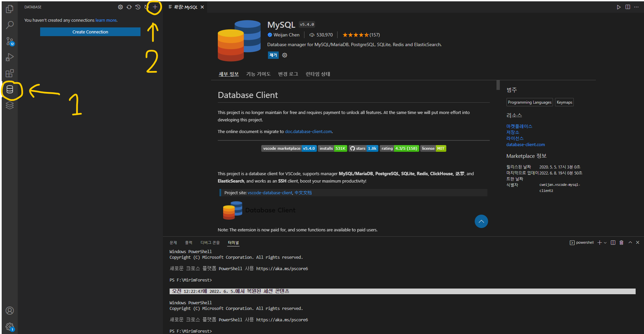Switch to the 기능 기여도 tab

pos(258,74)
